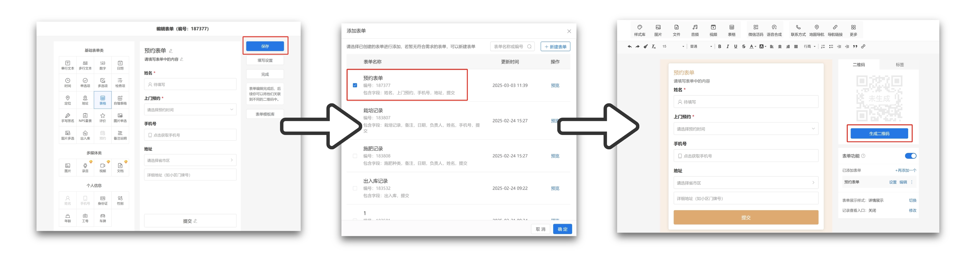Select the 身份证 ID card field
The width and height of the screenshot is (980, 258).
[x=103, y=200]
